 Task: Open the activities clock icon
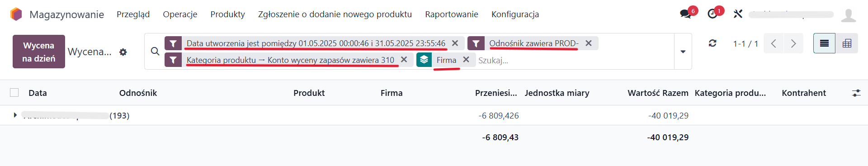(x=712, y=14)
